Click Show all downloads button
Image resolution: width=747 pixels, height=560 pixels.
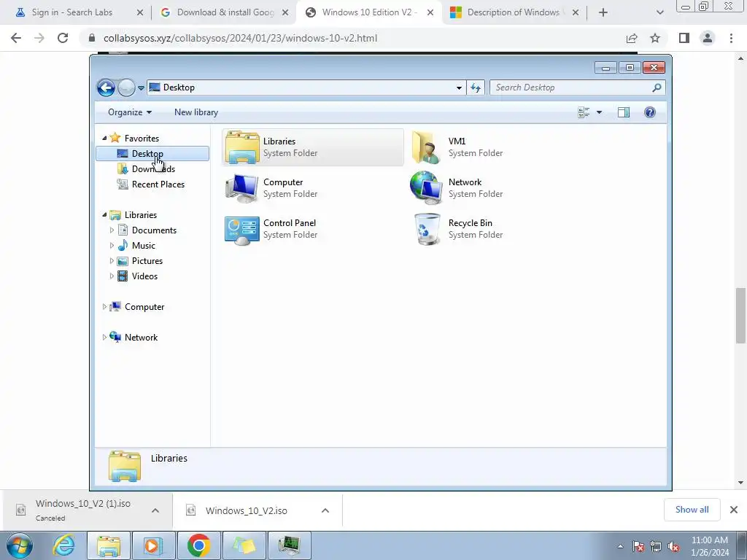(x=692, y=510)
